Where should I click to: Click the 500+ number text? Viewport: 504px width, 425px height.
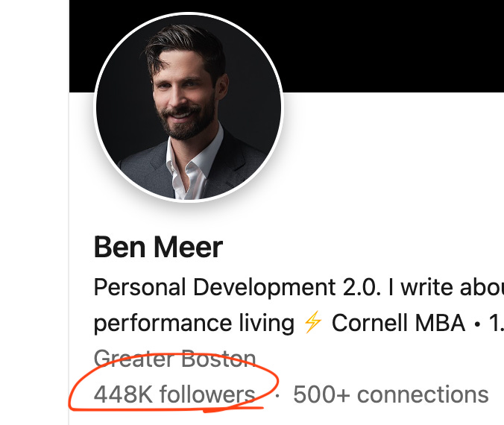321,394
